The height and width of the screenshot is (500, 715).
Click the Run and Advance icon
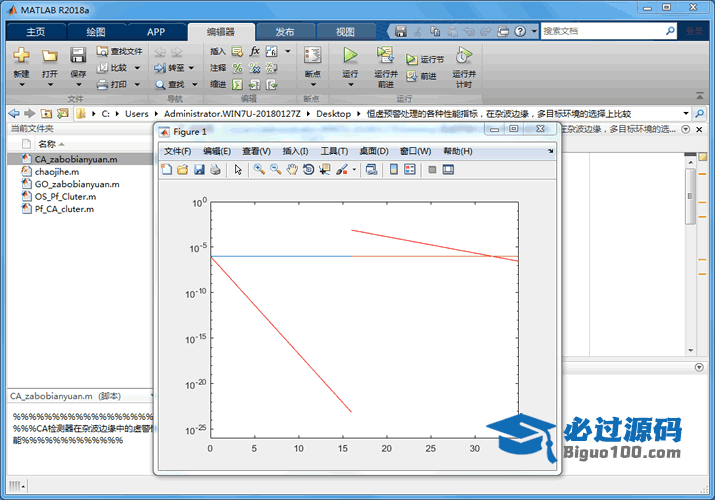385,55
